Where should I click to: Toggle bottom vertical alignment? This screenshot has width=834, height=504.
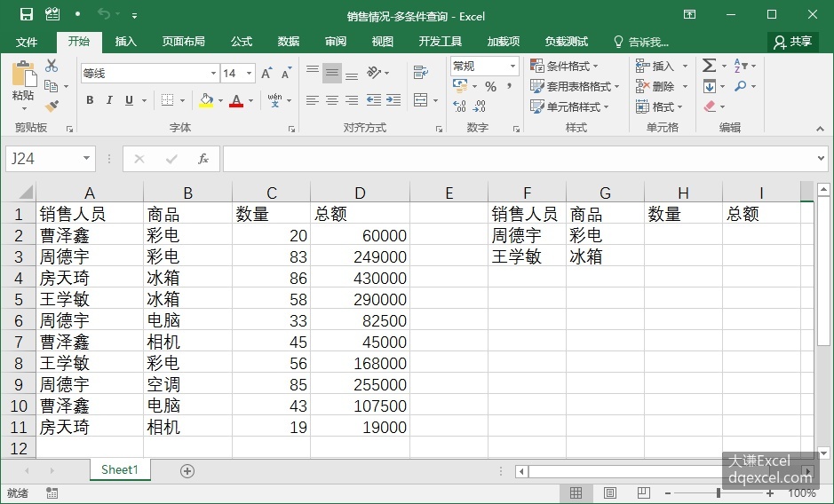click(352, 76)
